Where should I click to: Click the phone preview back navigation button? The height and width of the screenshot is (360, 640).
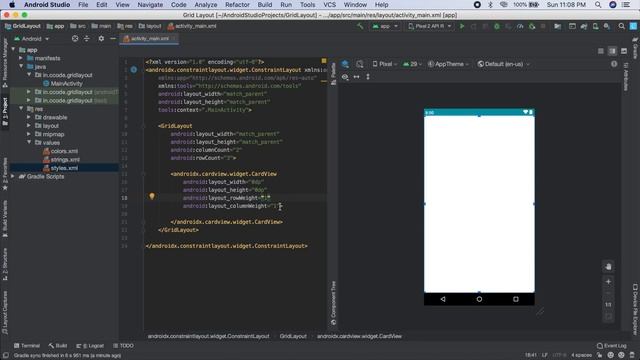pos(443,299)
